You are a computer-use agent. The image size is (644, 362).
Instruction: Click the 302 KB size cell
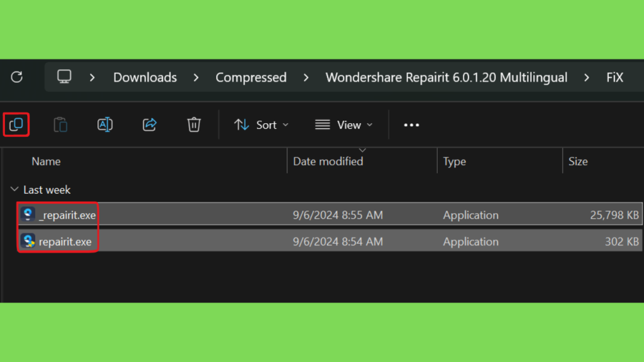622,242
